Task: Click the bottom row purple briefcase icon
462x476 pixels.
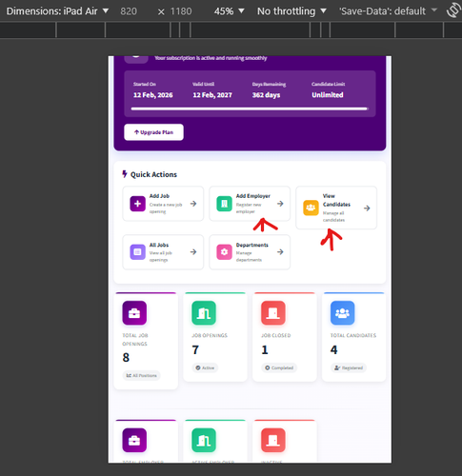Action: 134,441
